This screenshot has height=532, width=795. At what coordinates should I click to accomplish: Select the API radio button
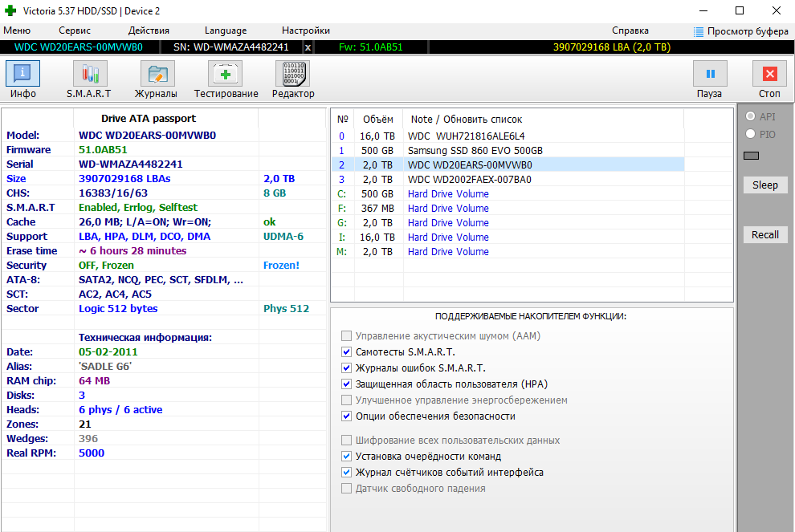(751, 116)
